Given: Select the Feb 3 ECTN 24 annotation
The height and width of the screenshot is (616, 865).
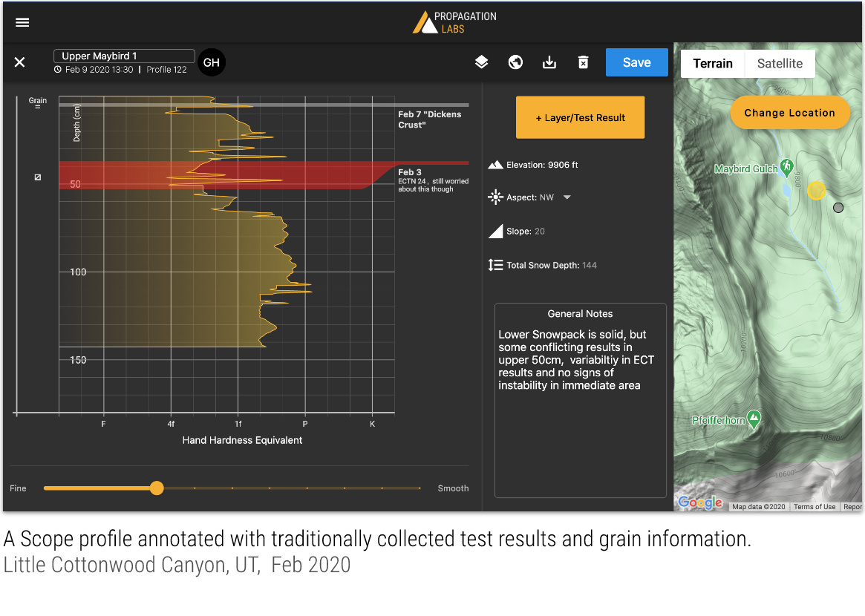Looking at the screenshot, I should pos(433,180).
